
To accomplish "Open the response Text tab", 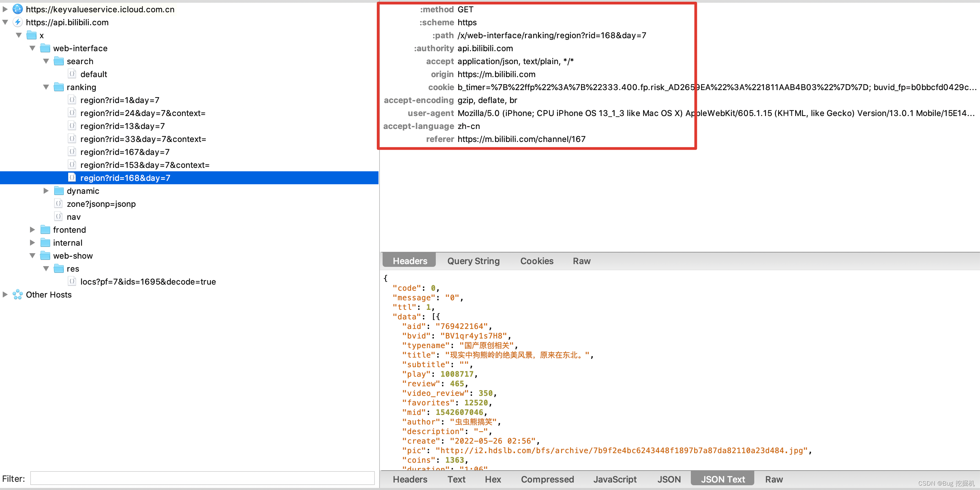I will point(456,479).
